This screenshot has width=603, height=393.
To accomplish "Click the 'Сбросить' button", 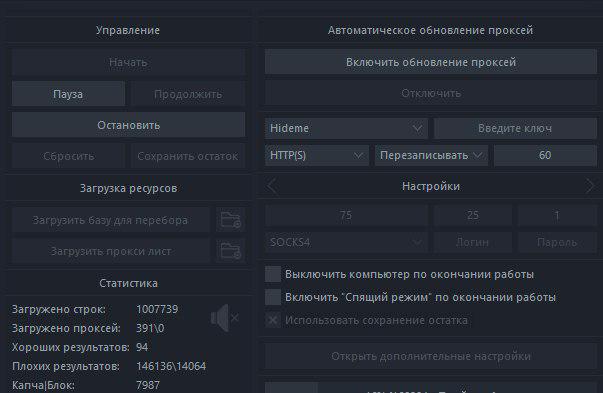I will coord(68,156).
